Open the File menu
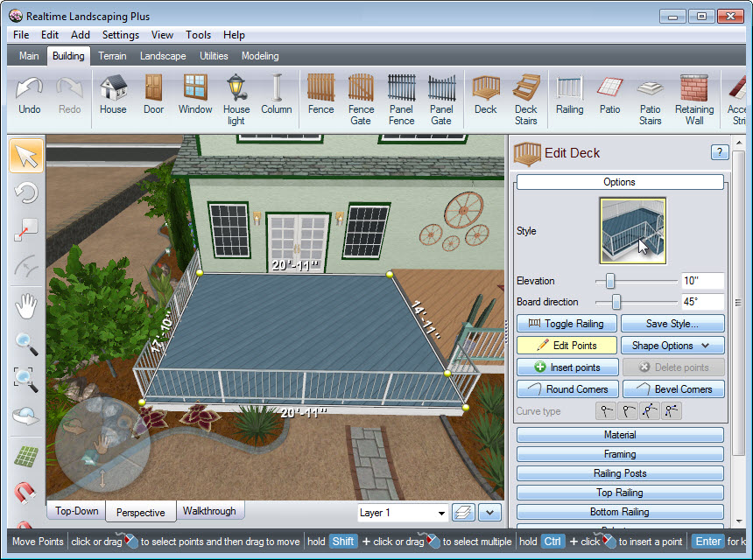The image size is (753, 560). (x=21, y=35)
